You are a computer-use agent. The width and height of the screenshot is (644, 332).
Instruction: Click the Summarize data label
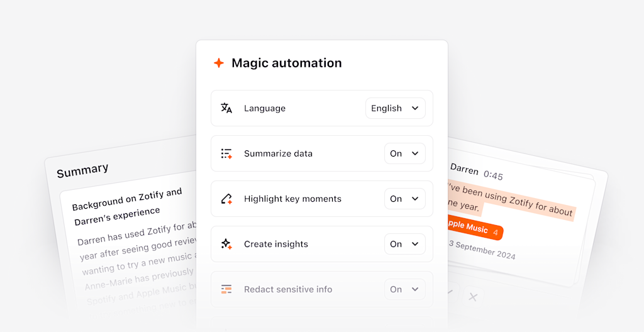[278, 153]
